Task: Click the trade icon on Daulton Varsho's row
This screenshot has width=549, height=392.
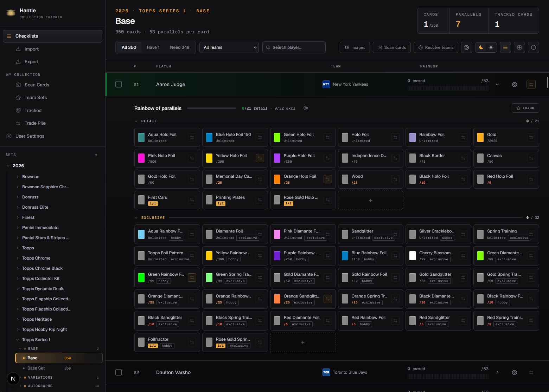Action: click(531, 372)
